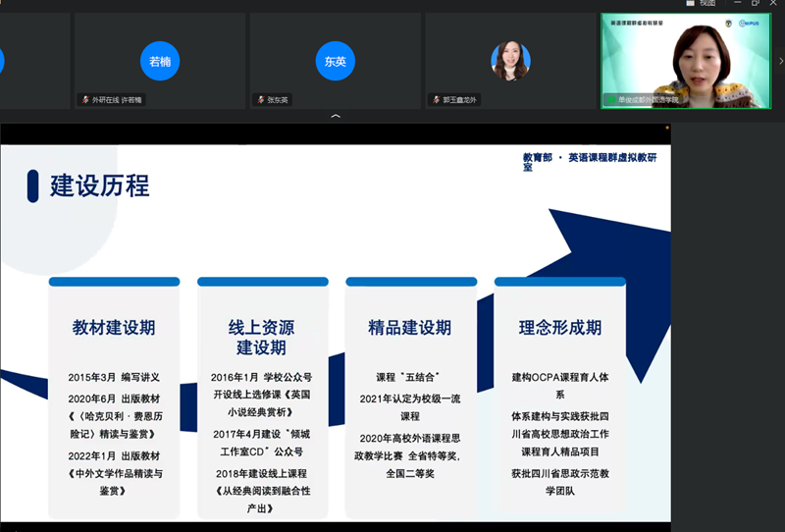The height and width of the screenshot is (532, 785).
Task: Click 郭玉鑫's profile photo avatar
Action: tap(510, 61)
